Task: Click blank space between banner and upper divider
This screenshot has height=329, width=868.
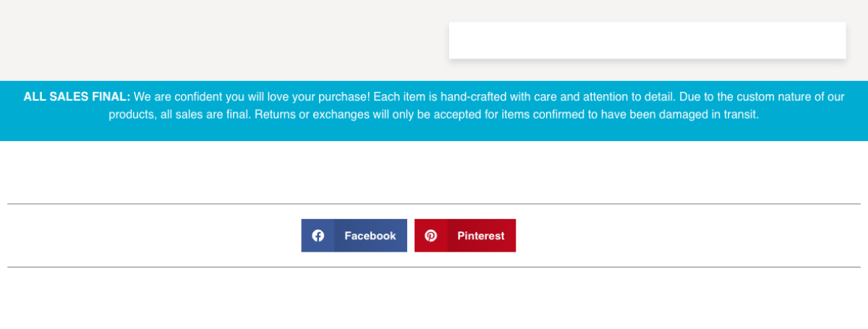Action: 434,172
